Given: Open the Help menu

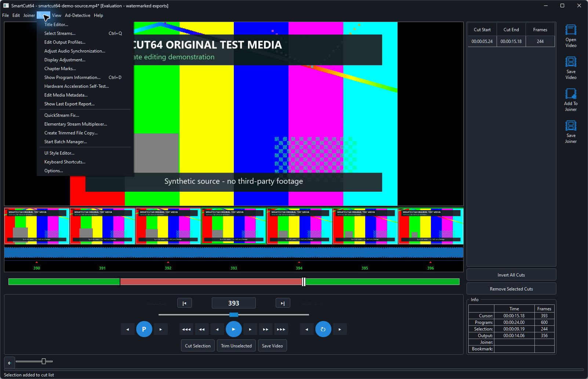Looking at the screenshot, I should (98, 15).
